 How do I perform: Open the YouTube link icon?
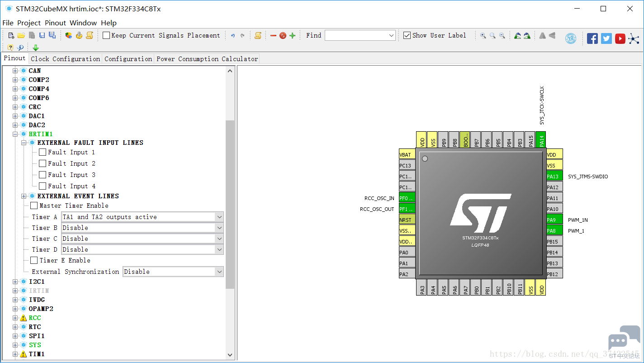[620, 38]
